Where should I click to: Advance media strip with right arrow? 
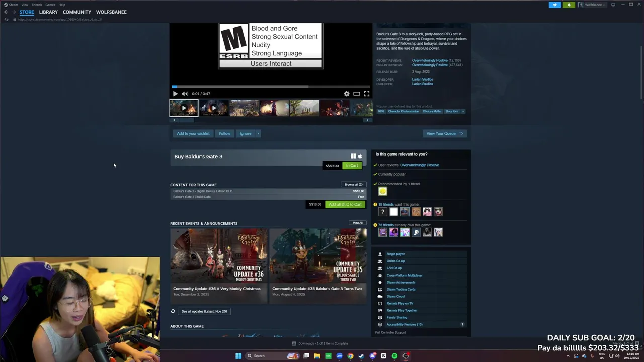[367, 120]
